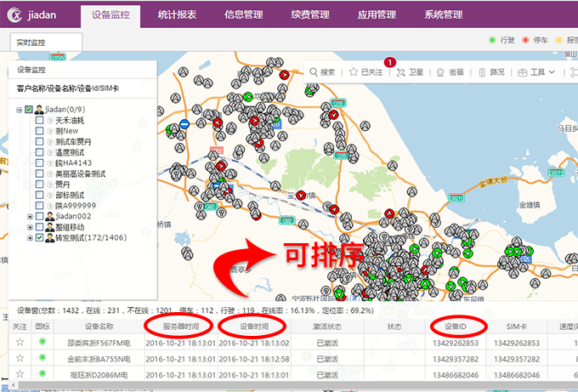
Task: Go to the 系统管理 menu tab
Action: (444, 14)
